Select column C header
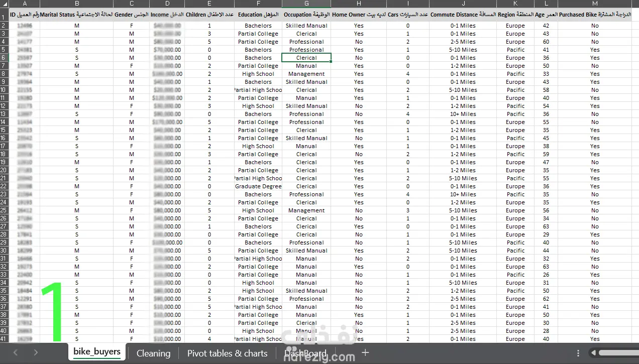Image resolution: width=639 pixels, height=364 pixels. click(132, 4)
